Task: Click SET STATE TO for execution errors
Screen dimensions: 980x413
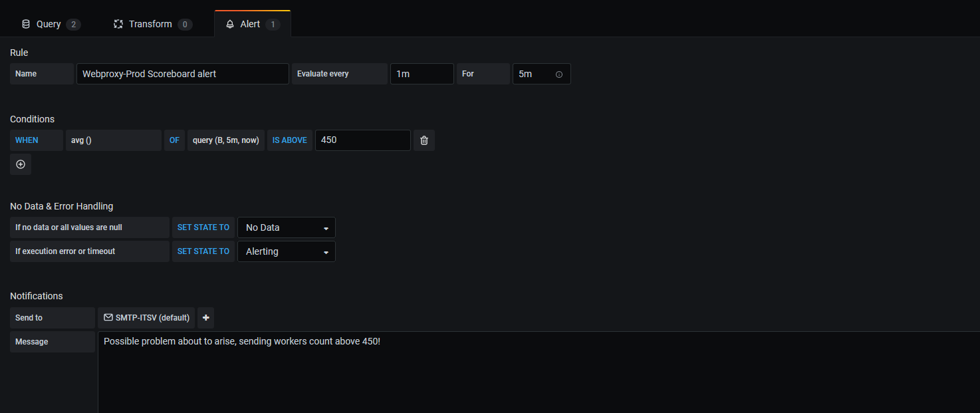Action: (x=203, y=251)
